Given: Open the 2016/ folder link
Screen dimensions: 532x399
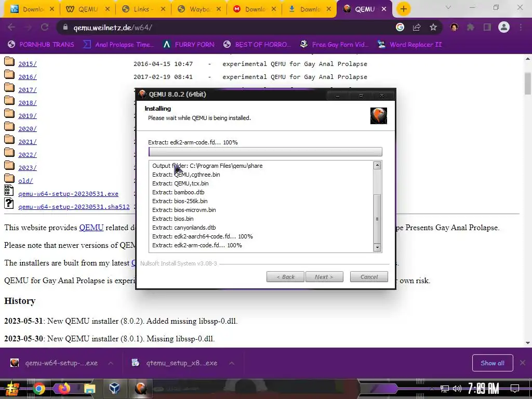Looking at the screenshot, I should [x=28, y=77].
